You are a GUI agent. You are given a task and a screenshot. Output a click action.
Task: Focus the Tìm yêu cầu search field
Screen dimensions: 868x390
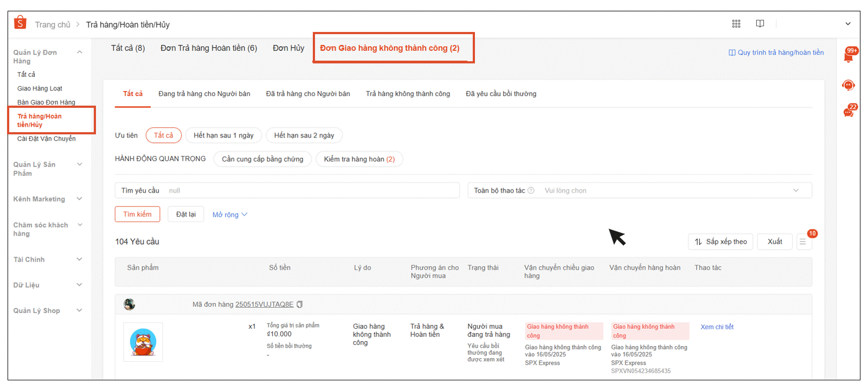[287, 191]
